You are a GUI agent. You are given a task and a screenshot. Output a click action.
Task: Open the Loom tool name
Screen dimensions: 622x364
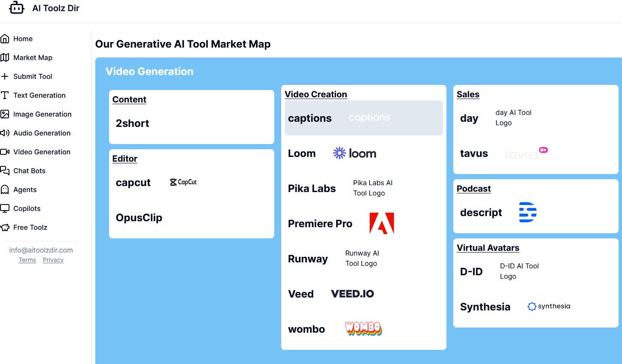point(302,153)
